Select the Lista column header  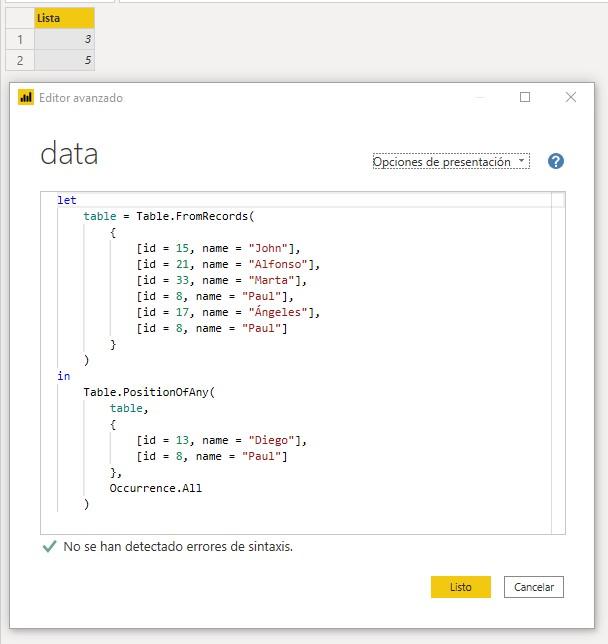[x=64, y=18]
